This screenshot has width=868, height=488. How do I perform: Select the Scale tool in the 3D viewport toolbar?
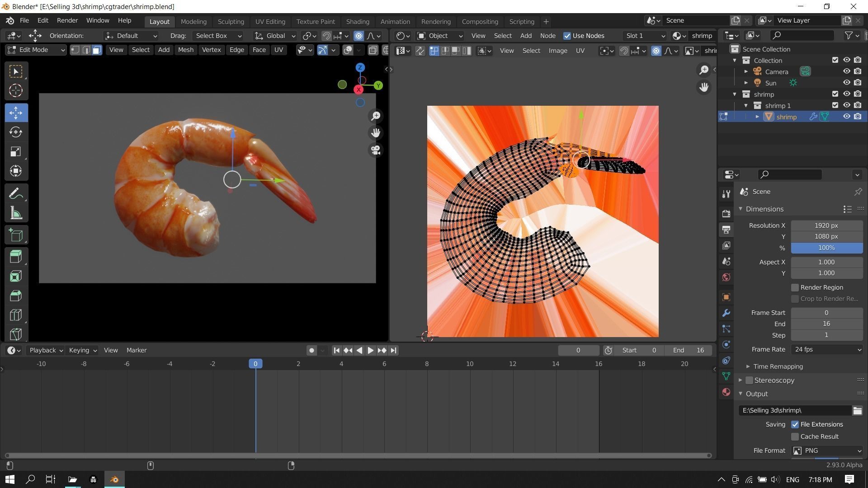[x=16, y=151]
